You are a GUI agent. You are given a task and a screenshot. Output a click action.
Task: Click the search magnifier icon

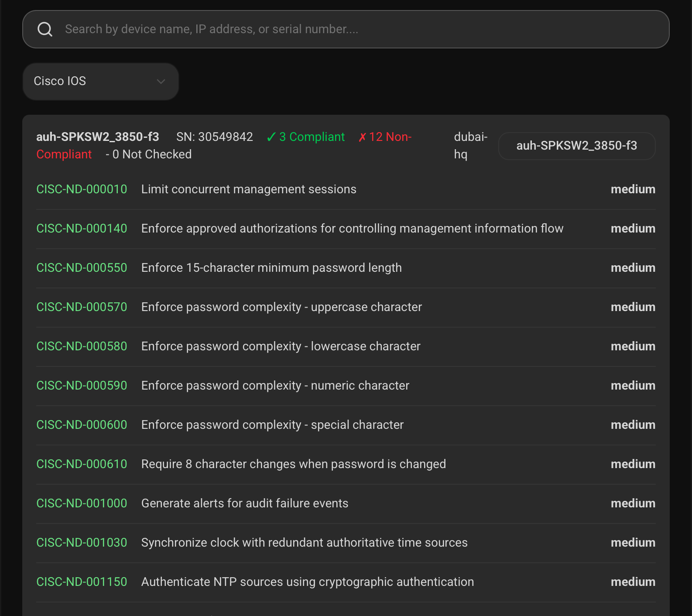click(45, 29)
